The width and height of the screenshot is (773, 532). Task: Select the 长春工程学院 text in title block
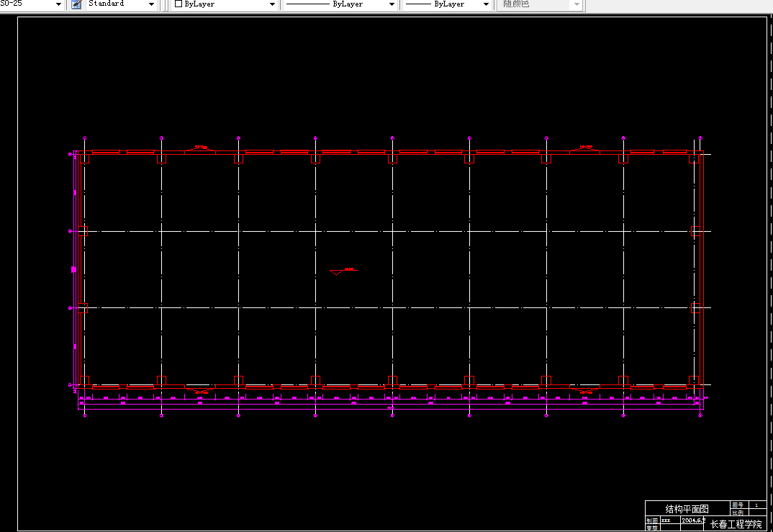[x=736, y=524]
